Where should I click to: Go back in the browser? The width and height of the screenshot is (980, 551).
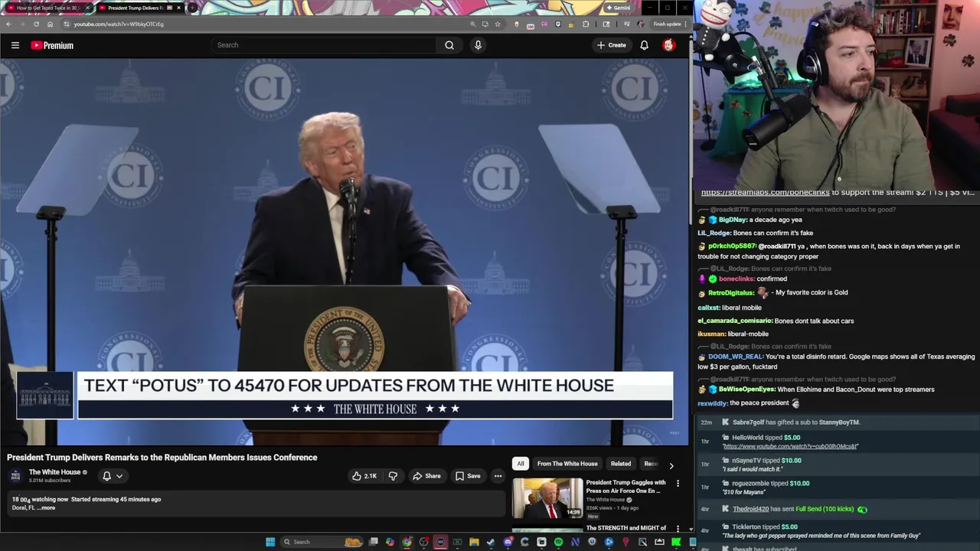(x=8, y=24)
